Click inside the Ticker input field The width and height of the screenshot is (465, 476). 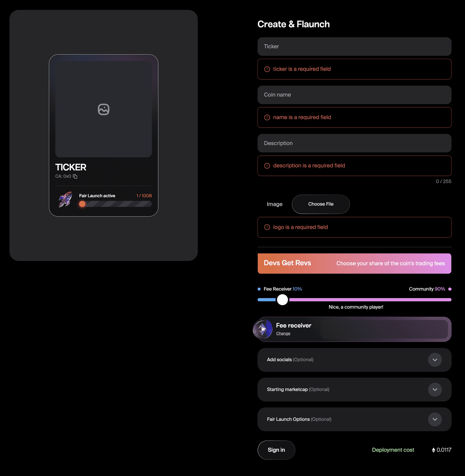pyautogui.click(x=354, y=46)
